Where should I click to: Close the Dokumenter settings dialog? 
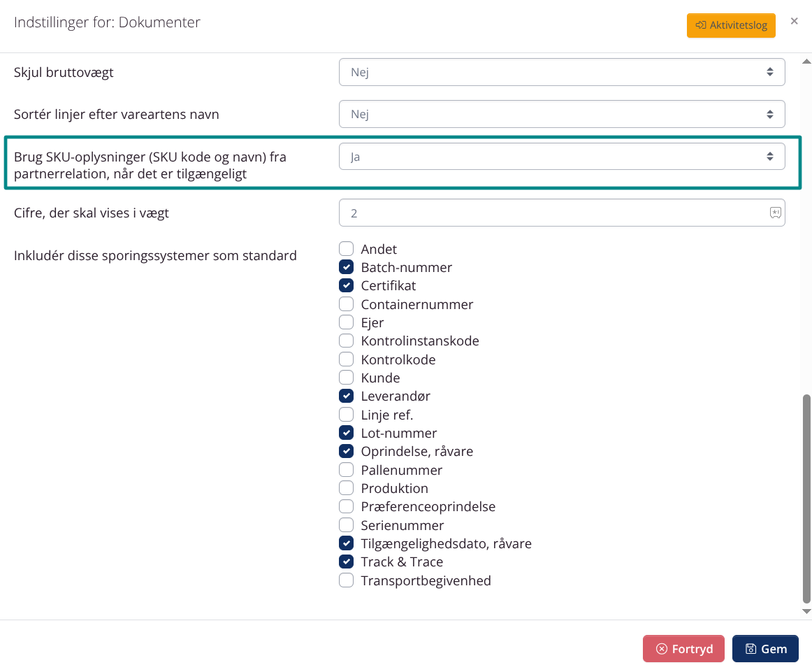point(794,22)
